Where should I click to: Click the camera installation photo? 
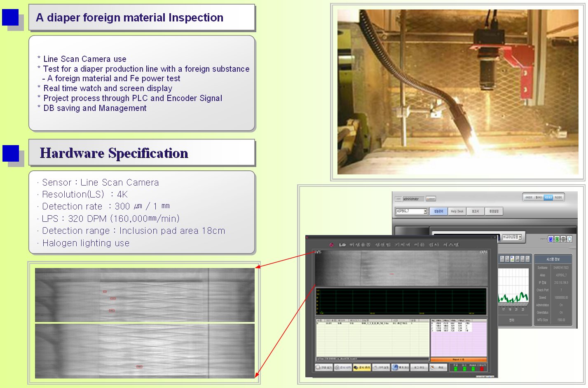[x=458, y=92]
